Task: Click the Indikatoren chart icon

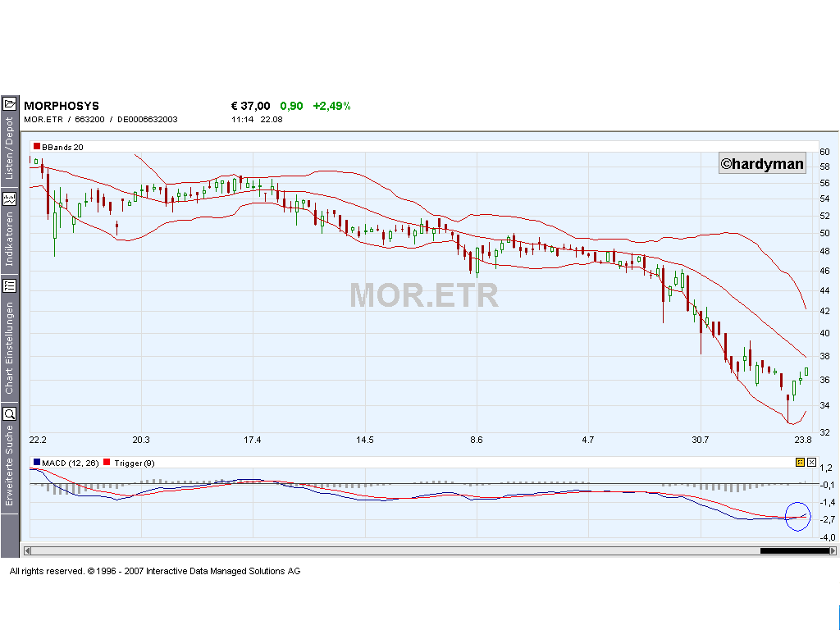Action: [x=10, y=199]
